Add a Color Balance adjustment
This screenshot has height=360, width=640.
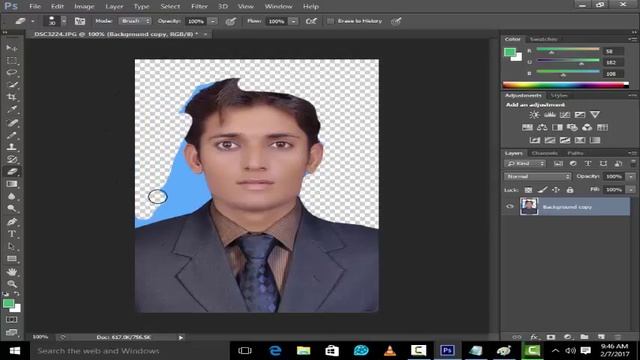point(542,127)
